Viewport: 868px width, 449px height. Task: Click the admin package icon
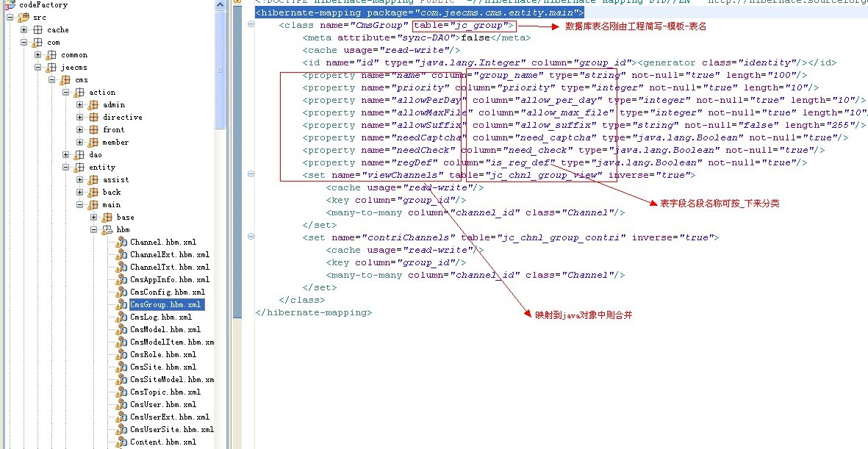click(x=93, y=104)
